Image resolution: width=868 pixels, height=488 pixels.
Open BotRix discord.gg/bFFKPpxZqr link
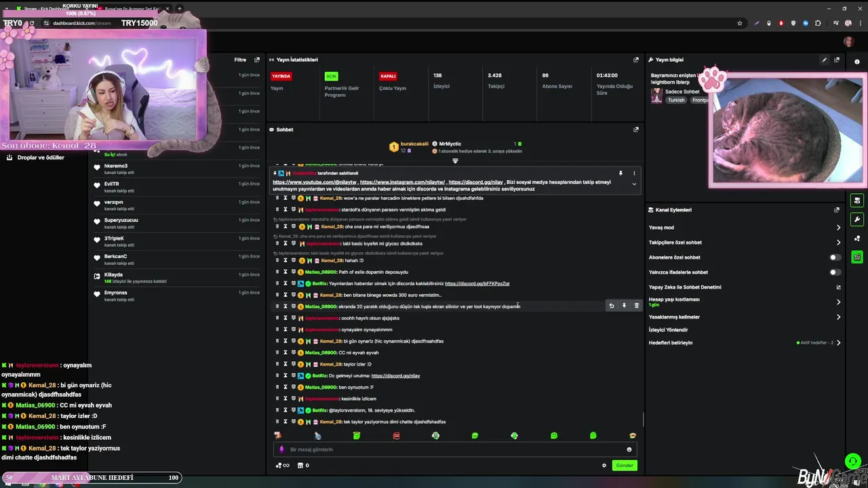pyautogui.click(x=477, y=284)
